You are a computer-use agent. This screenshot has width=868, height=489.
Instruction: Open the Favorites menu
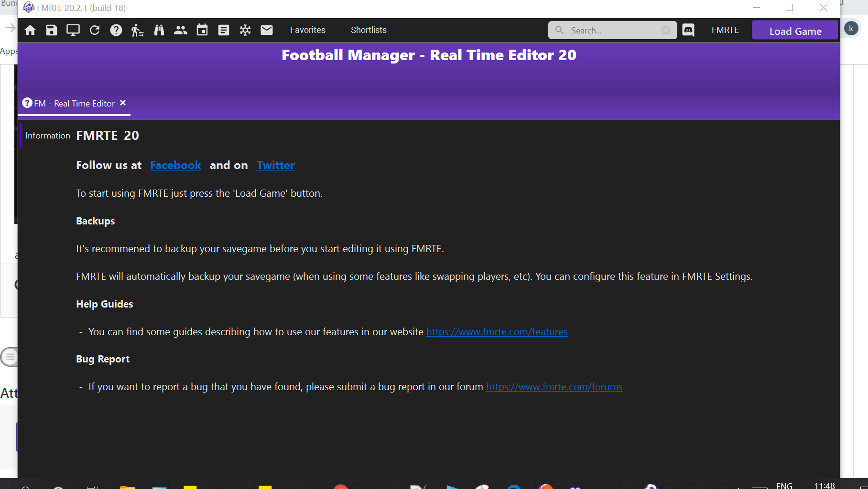(x=308, y=30)
